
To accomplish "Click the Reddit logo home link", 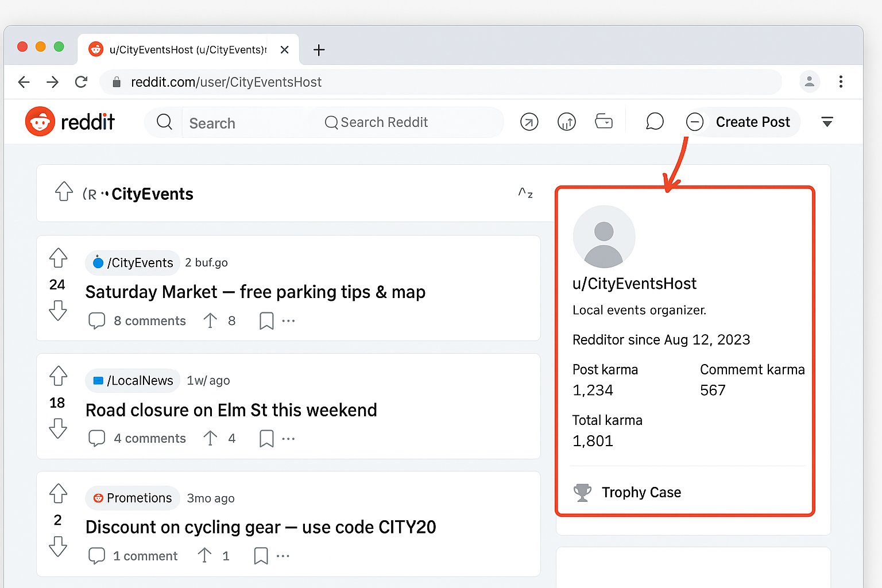I will pos(70,122).
